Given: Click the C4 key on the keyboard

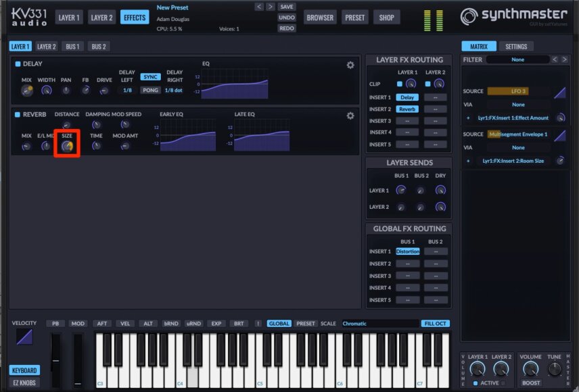Looking at the screenshot, I should coord(181,360).
